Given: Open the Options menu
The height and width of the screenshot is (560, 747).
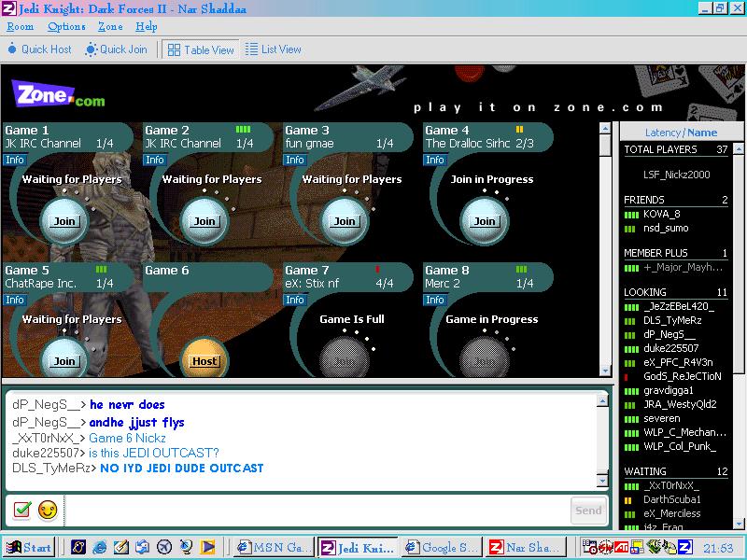Looking at the screenshot, I should click(x=66, y=27).
